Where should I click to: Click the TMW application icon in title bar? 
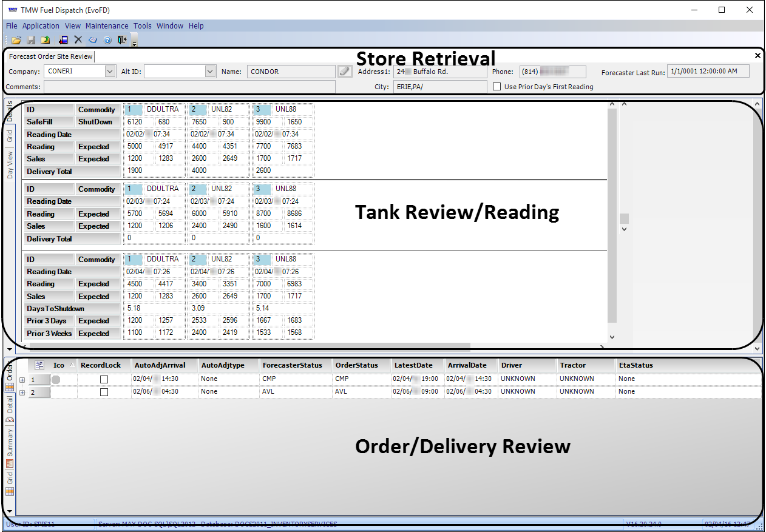tap(12, 10)
